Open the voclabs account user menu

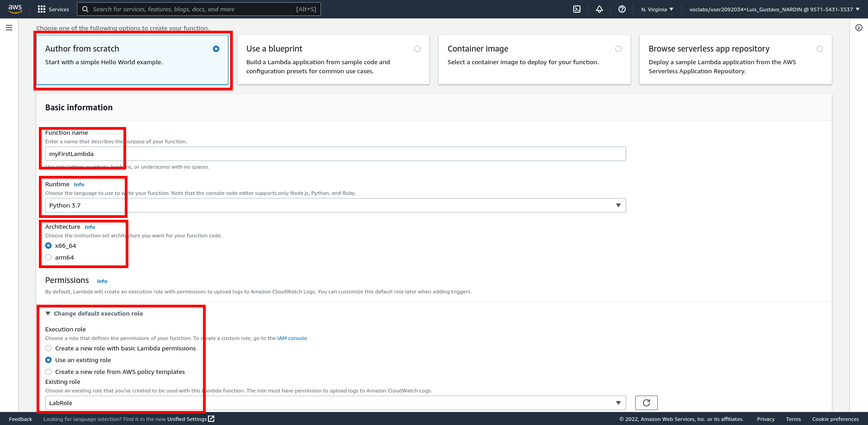pos(774,9)
